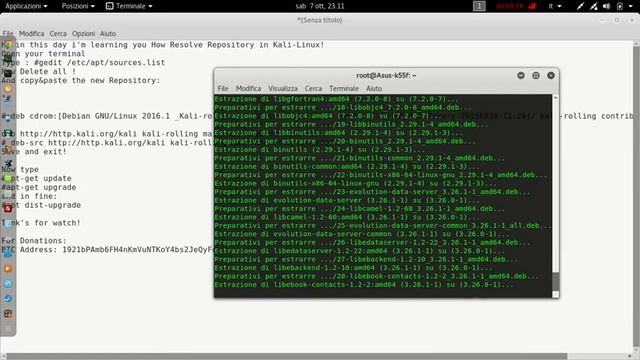Click the BTC Address line
Image resolution: width=640 pixels, height=360 pixels.
[x=108, y=250]
